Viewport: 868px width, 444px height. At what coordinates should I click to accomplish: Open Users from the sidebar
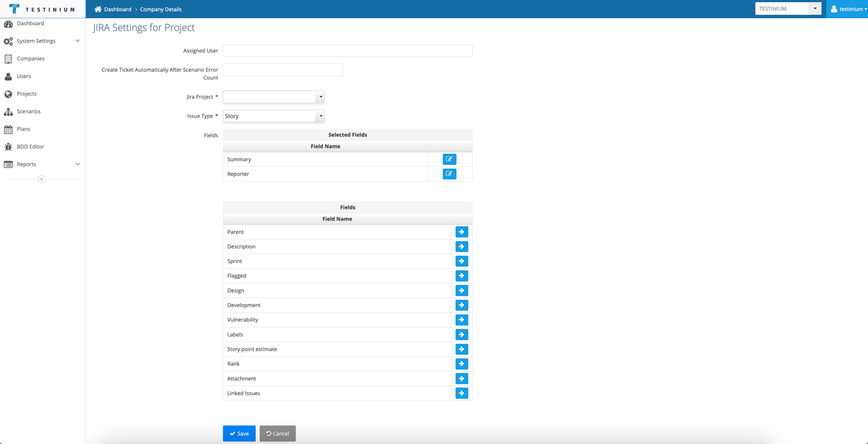coord(24,77)
